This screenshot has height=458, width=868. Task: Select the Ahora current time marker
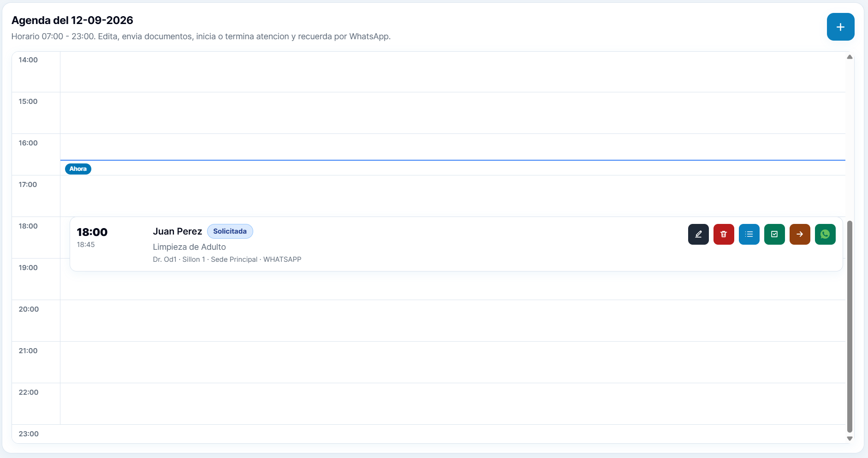click(78, 169)
